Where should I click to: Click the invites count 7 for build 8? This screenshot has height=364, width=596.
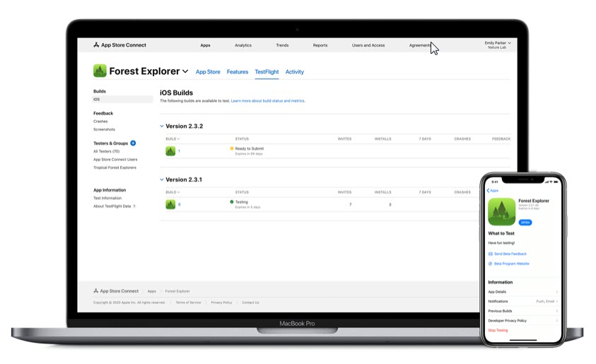click(x=351, y=205)
